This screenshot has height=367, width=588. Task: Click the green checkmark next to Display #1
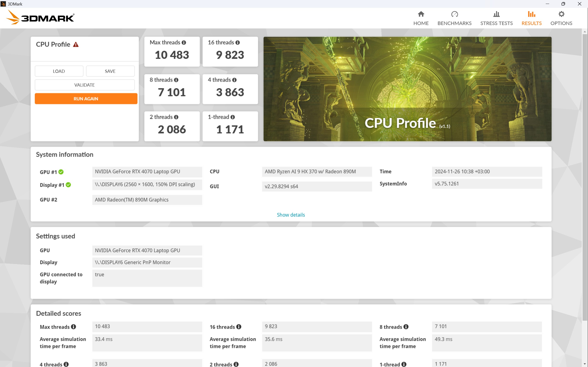click(x=68, y=185)
